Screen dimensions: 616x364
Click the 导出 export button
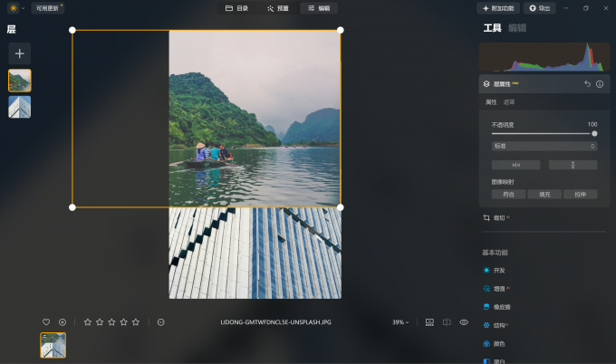click(x=539, y=8)
